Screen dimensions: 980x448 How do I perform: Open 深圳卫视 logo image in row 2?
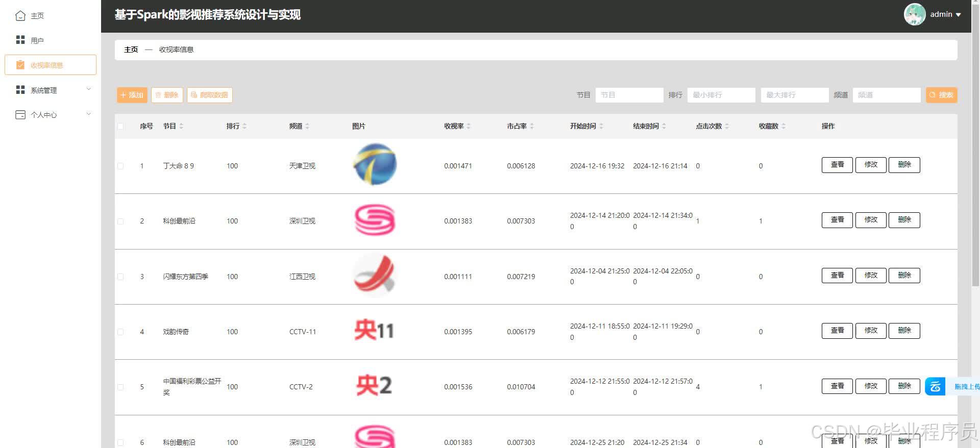pos(375,220)
